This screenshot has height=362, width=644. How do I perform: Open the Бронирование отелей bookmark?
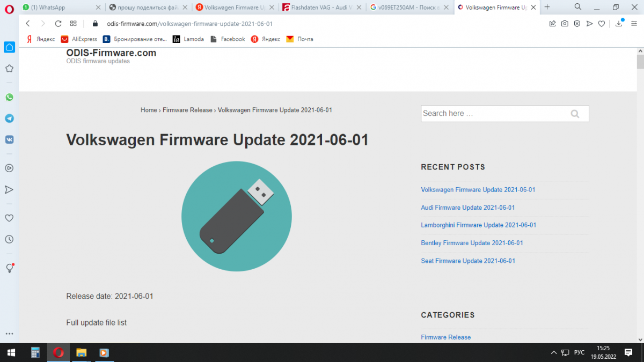135,39
